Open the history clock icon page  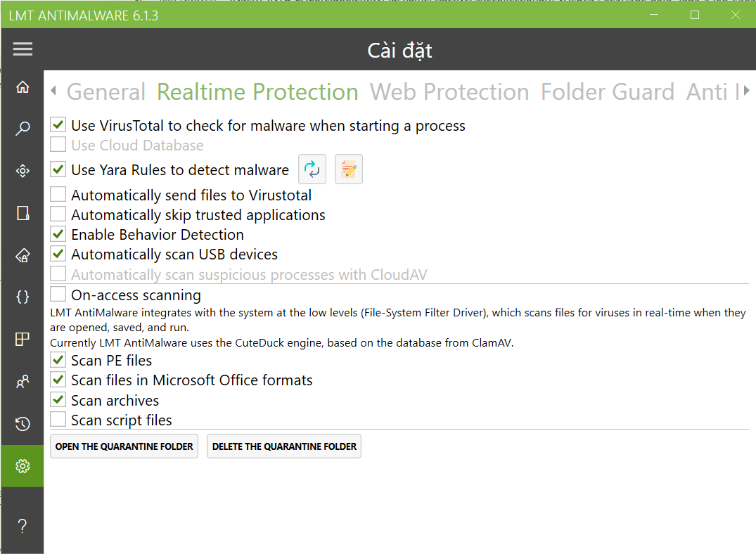click(x=23, y=423)
